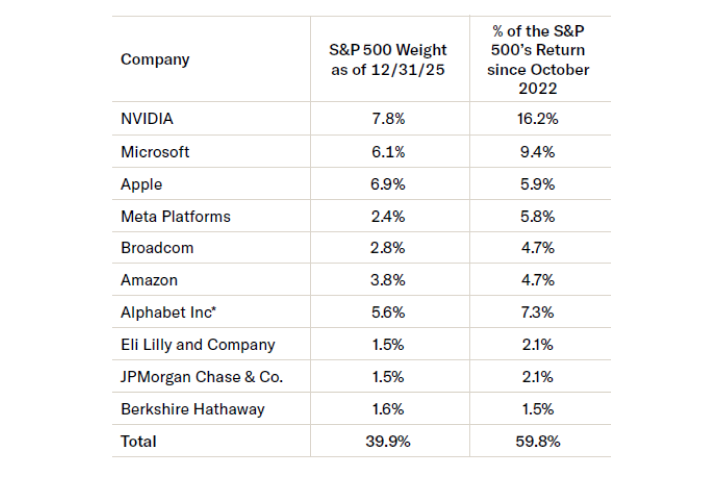Screen dimensions: 720x480
Task: Click Microsoft's 6.1% weight value
Action: [388, 152]
